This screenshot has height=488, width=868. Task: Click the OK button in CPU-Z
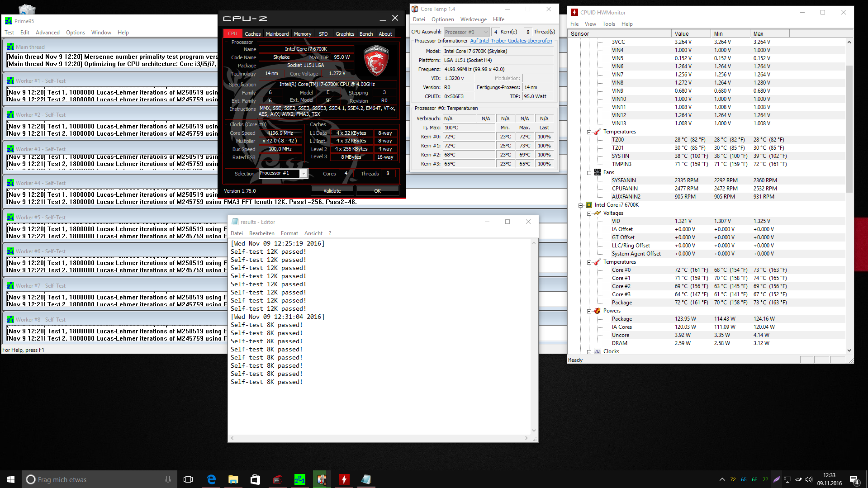coord(377,191)
